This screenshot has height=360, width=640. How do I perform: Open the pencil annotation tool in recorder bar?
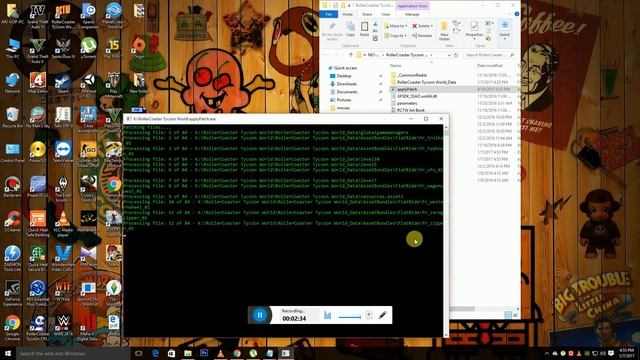(x=382, y=315)
